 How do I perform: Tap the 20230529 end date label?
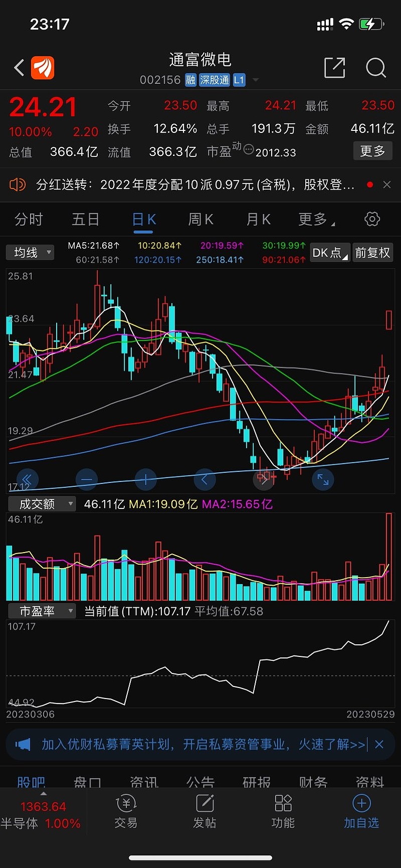pos(370,714)
